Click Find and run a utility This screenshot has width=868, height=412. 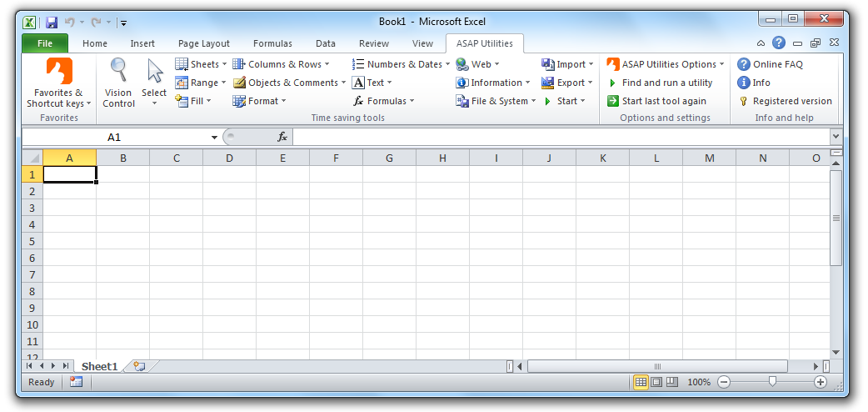(660, 83)
